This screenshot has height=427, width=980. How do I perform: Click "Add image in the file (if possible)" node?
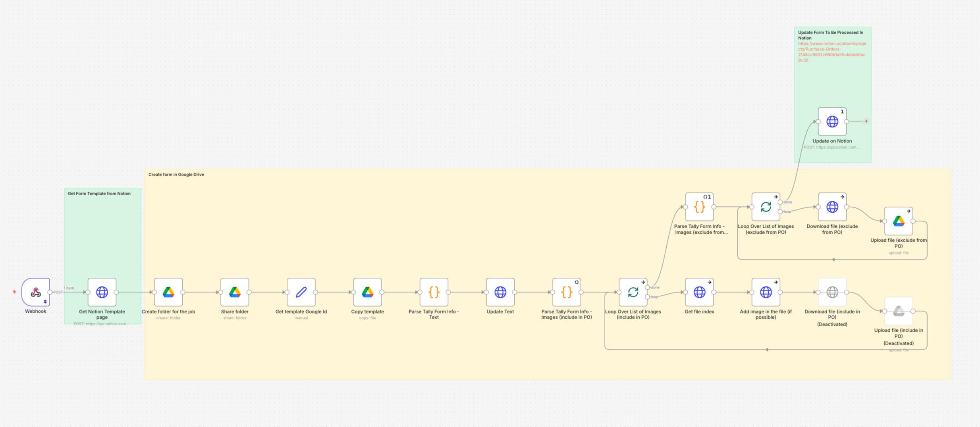pos(765,292)
